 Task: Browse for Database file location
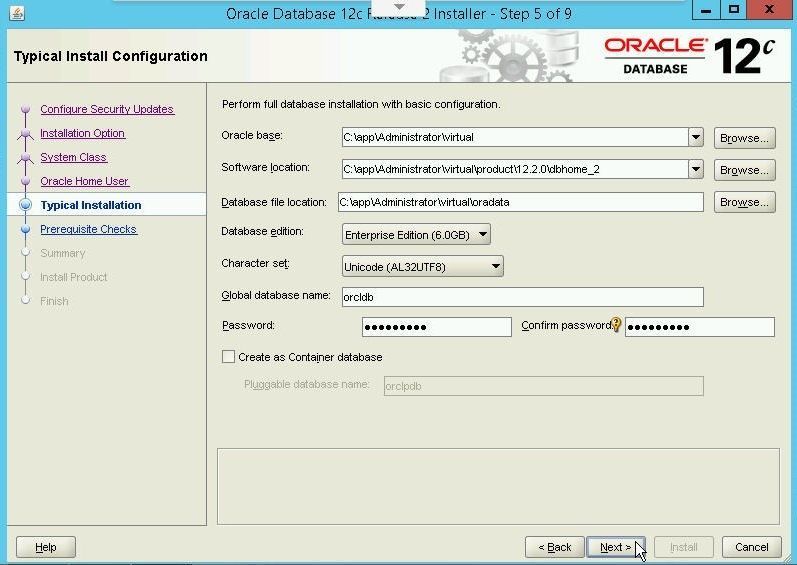click(x=744, y=202)
